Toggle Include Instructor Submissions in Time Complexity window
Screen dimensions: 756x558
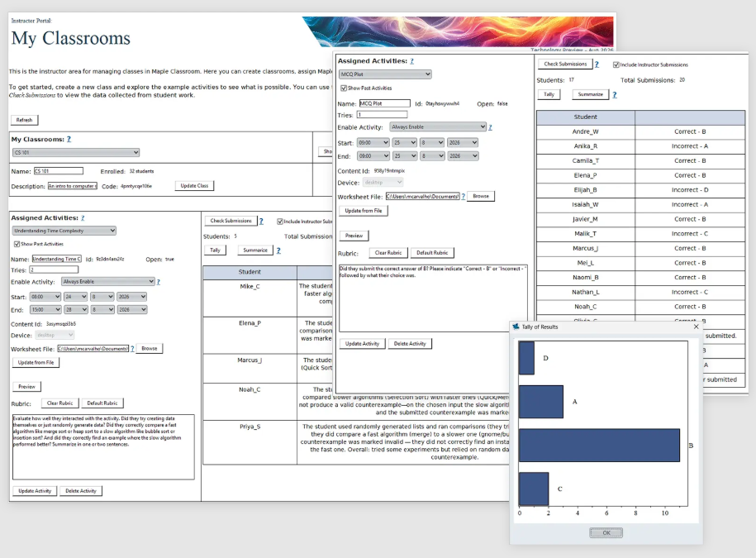[279, 222]
